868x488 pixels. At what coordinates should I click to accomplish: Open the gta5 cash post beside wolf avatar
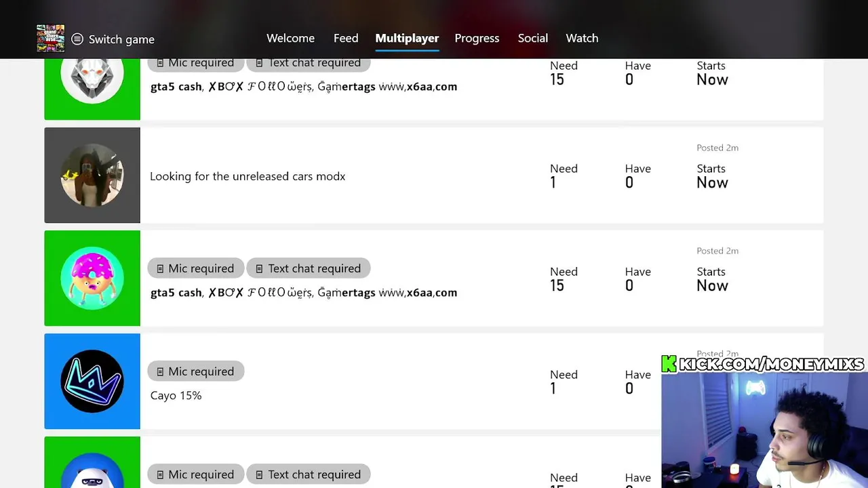[x=304, y=87]
